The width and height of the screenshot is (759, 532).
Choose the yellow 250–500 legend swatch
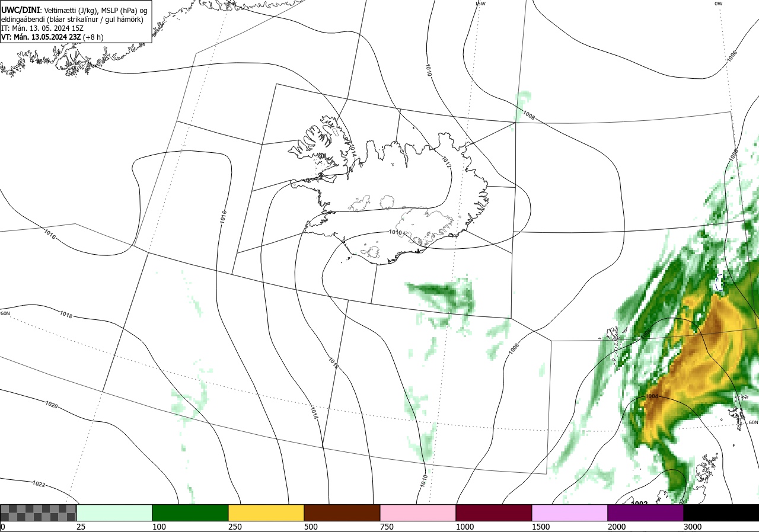pyautogui.click(x=266, y=512)
